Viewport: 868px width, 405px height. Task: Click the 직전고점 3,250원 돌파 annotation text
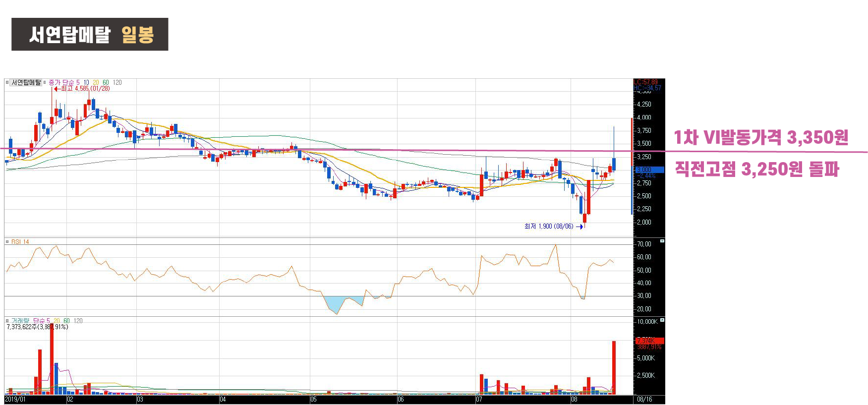click(x=757, y=170)
